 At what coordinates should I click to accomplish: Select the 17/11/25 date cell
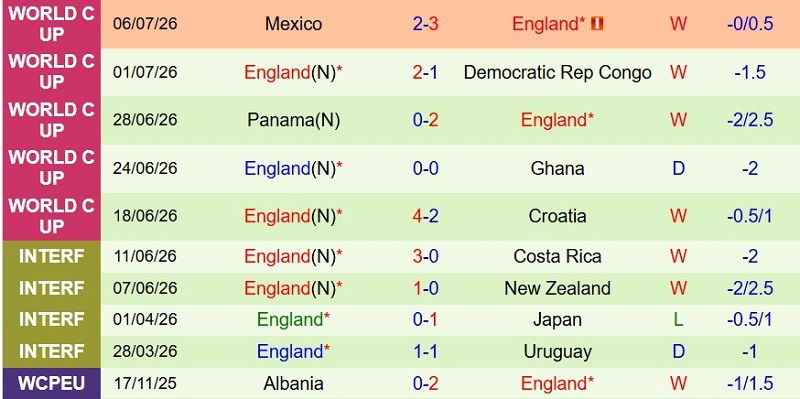[145, 383]
